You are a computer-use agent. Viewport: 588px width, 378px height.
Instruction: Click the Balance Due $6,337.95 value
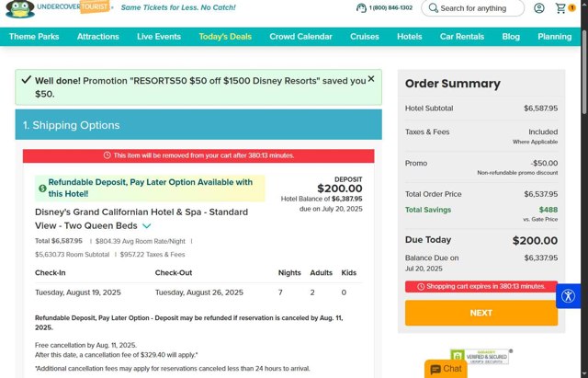point(540,258)
